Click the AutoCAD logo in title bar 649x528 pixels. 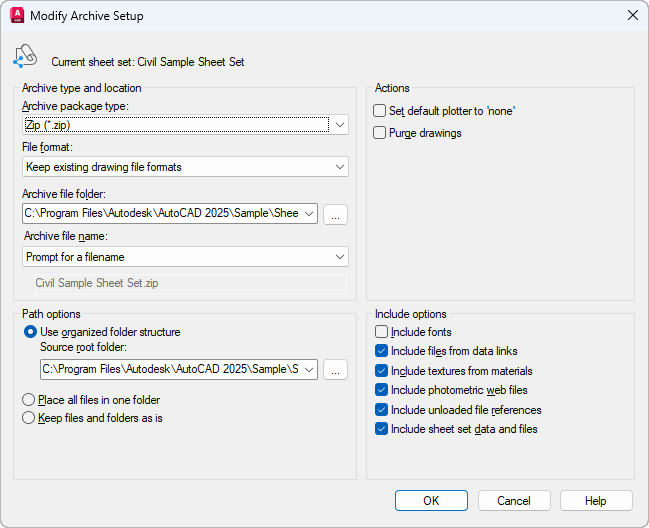[17, 16]
